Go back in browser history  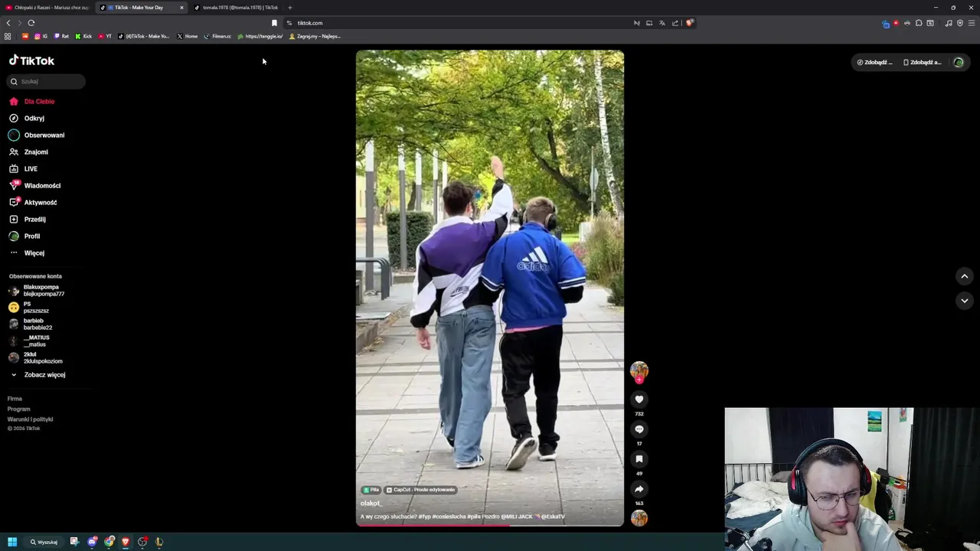click(8, 23)
